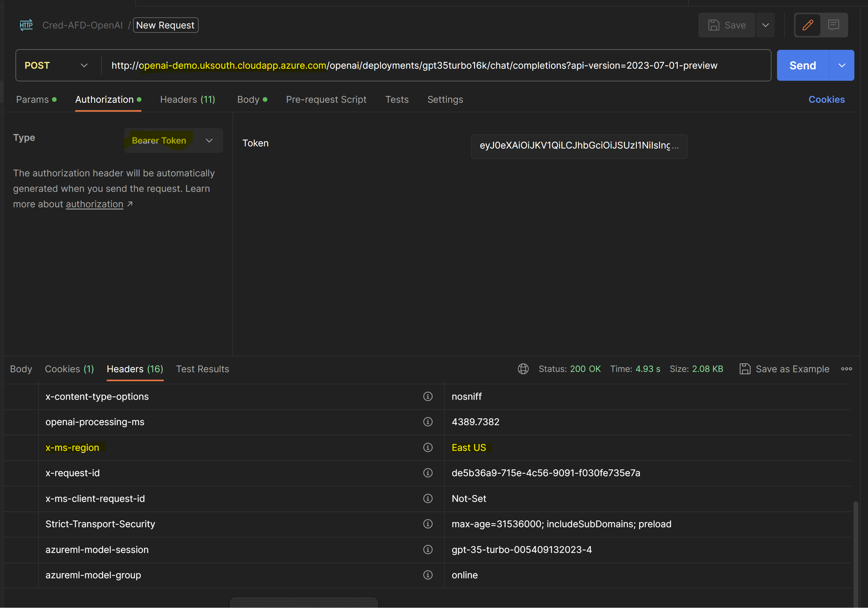
Task: Switch to response Cookies (1) tab
Action: (x=69, y=369)
